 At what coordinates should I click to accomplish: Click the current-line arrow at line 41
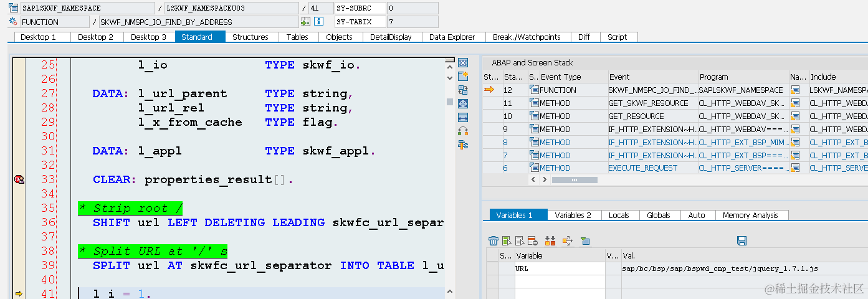coord(18,294)
